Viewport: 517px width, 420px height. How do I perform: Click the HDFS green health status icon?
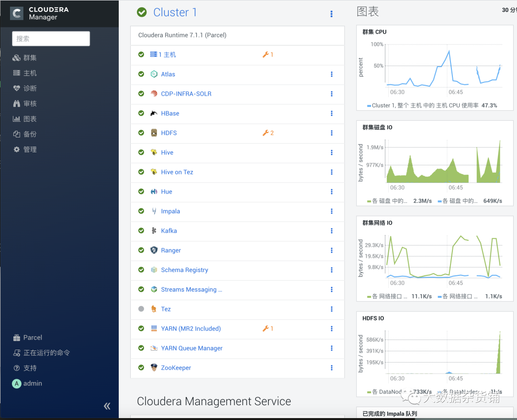[141, 133]
